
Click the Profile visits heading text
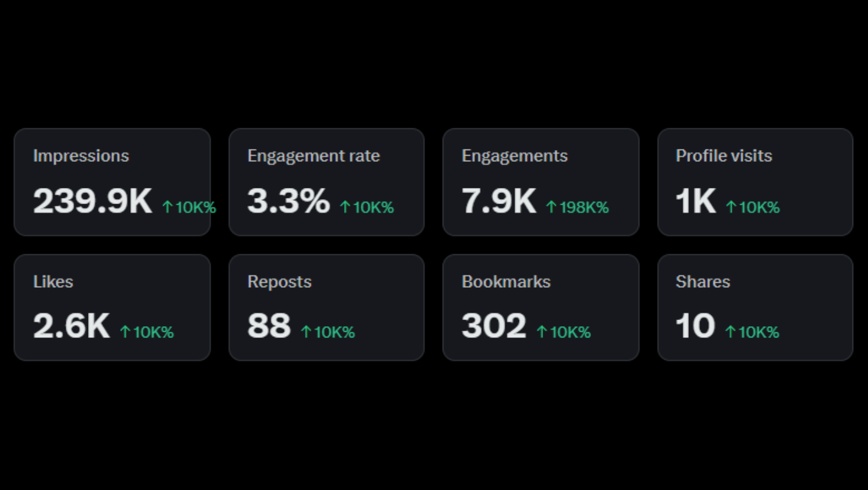[x=724, y=156]
